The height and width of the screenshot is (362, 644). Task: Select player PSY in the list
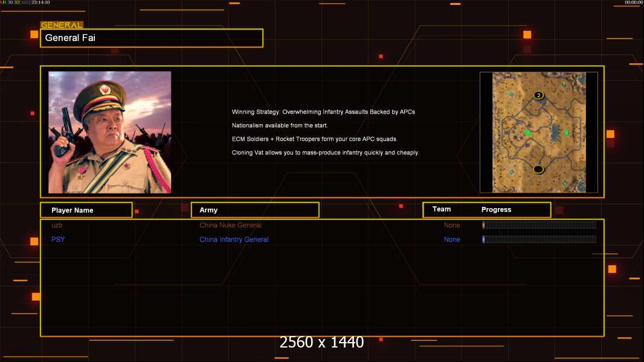click(58, 240)
